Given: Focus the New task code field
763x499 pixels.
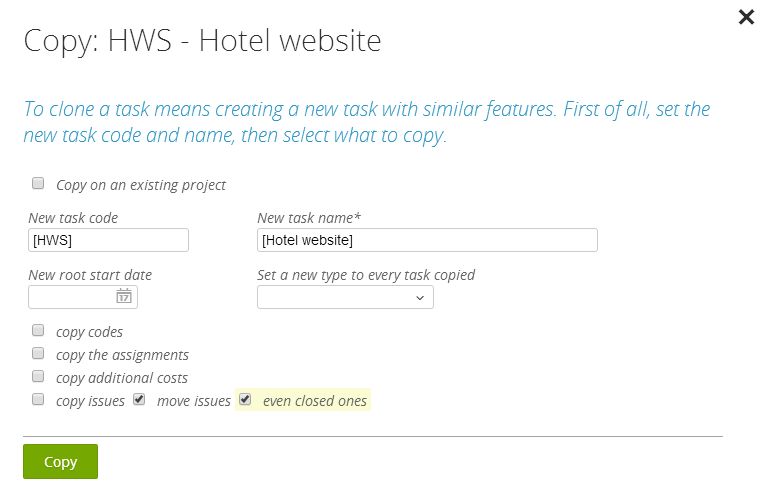Looking at the screenshot, I should (108, 240).
